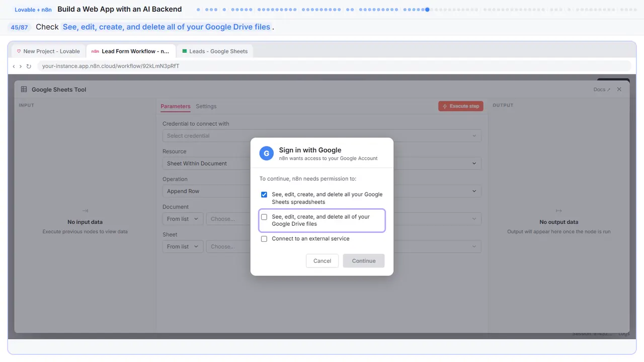The height and width of the screenshot is (362, 644).
Task: Expand the Resource dropdown
Action: [x=321, y=163]
